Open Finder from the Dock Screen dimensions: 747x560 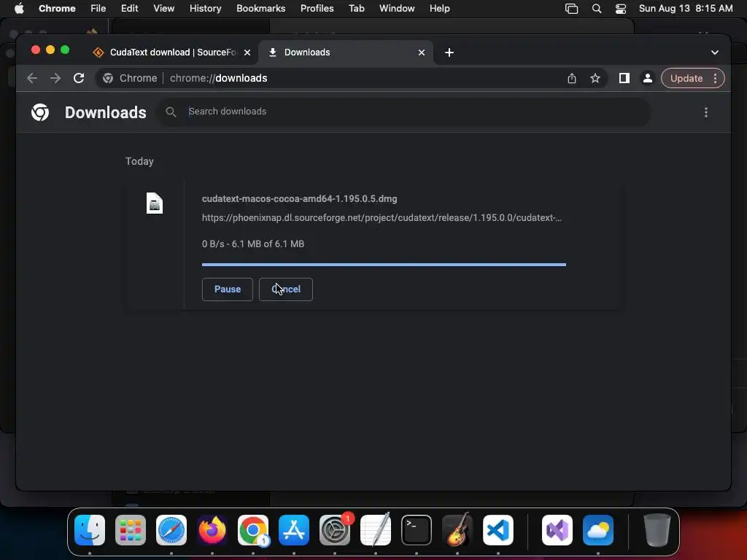[90, 530]
